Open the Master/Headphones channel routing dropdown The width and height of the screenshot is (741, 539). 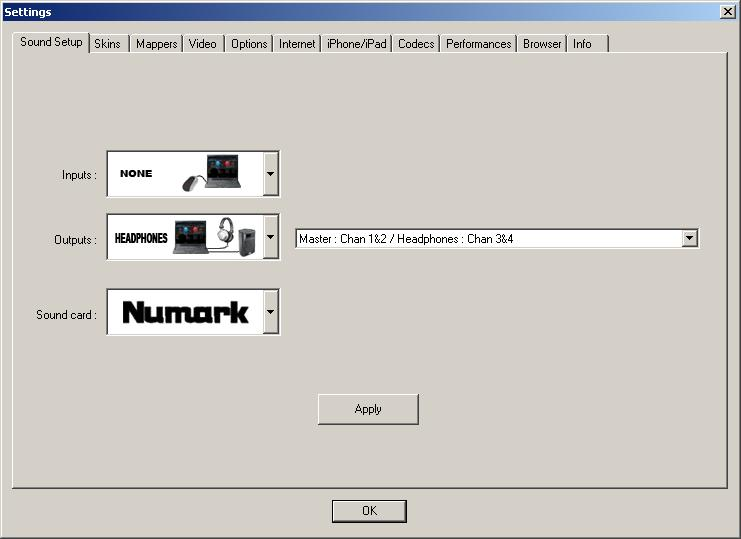click(x=497, y=239)
